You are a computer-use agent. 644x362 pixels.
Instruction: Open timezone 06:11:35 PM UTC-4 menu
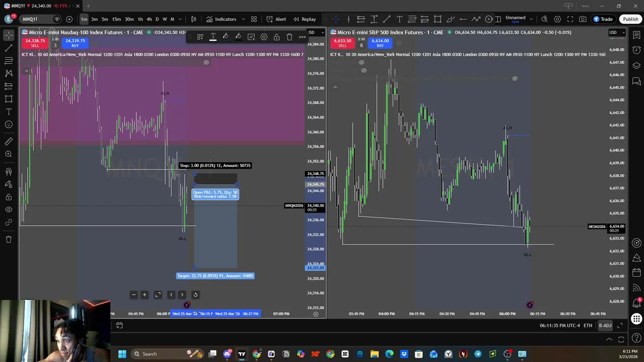(x=559, y=326)
